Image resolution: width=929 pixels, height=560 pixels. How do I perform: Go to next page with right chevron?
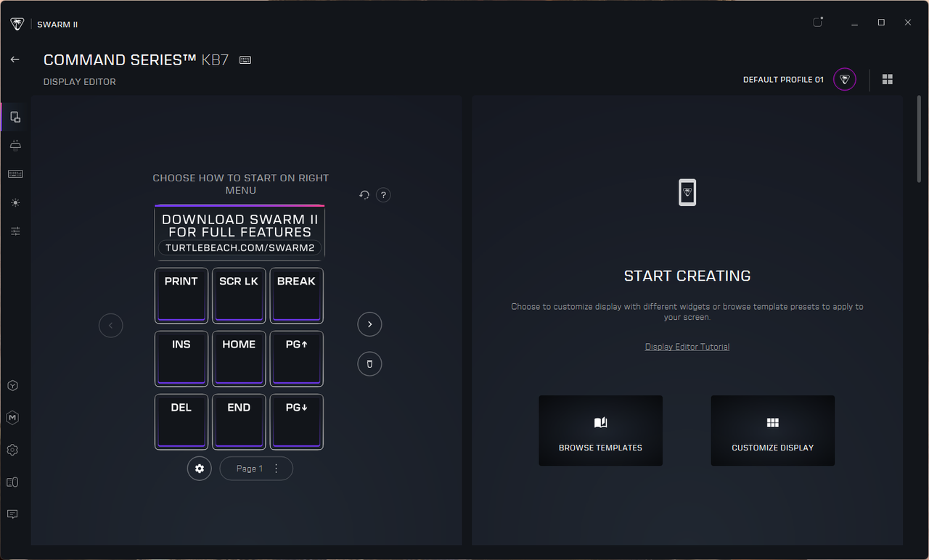[x=370, y=324]
